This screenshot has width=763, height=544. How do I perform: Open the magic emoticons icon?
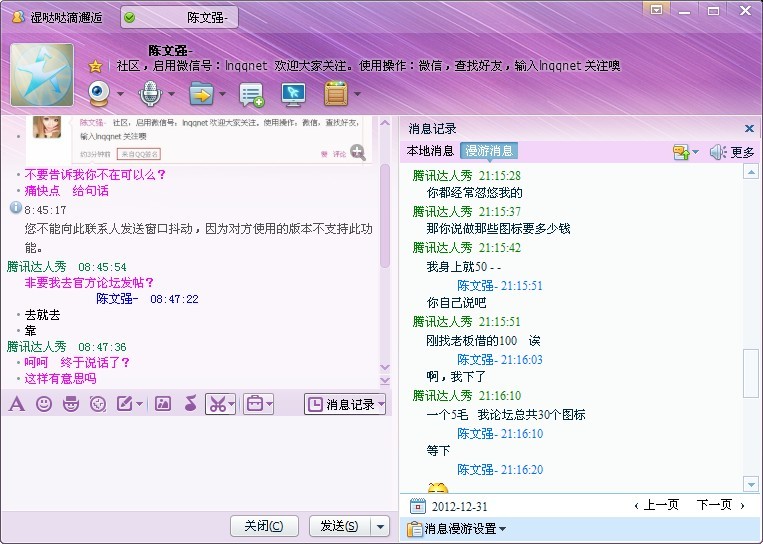tap(71, 404)
